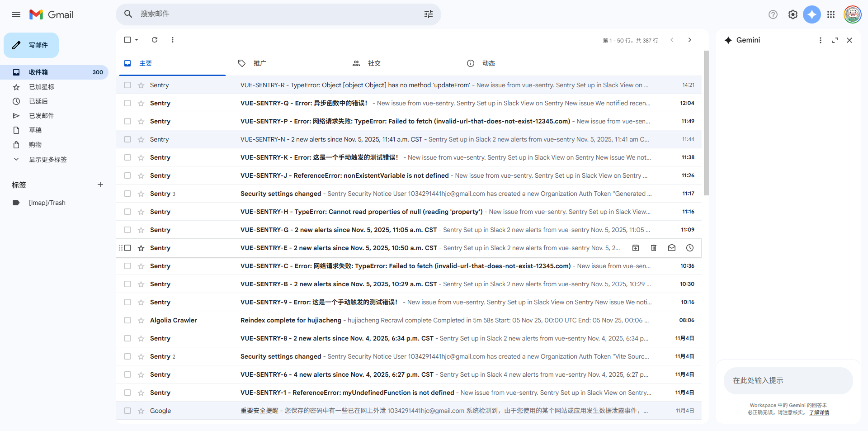Archive the VUE-SENTRY-E email
Viewport: 868px width, 431px height.
[635, 248]
